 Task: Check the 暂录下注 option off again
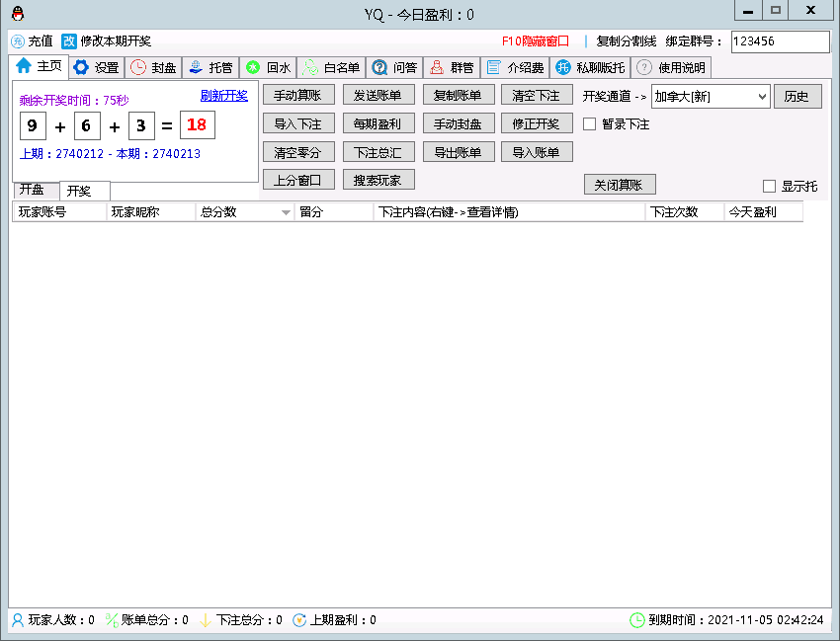(x=588, y=123)
